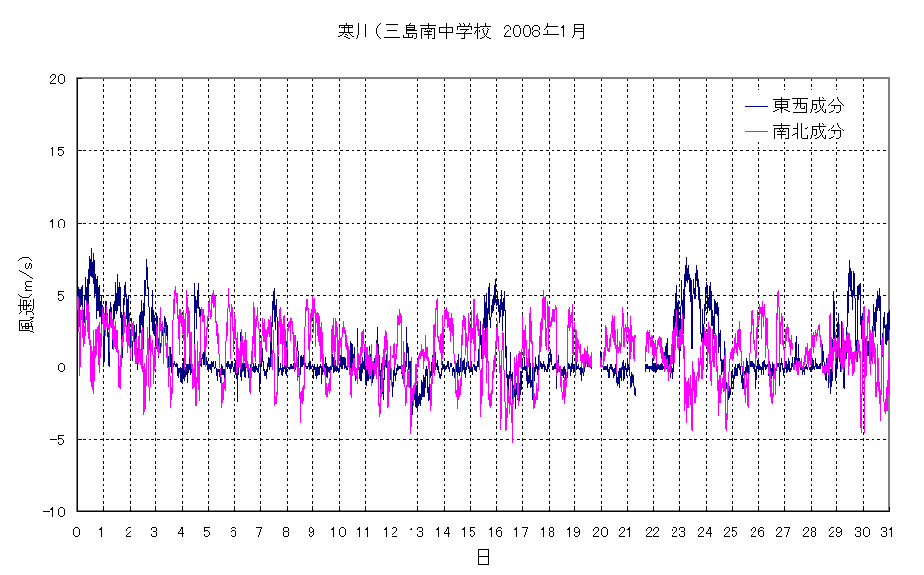Click the magenta line sample beside 南北成分

(x=756, y=131)
